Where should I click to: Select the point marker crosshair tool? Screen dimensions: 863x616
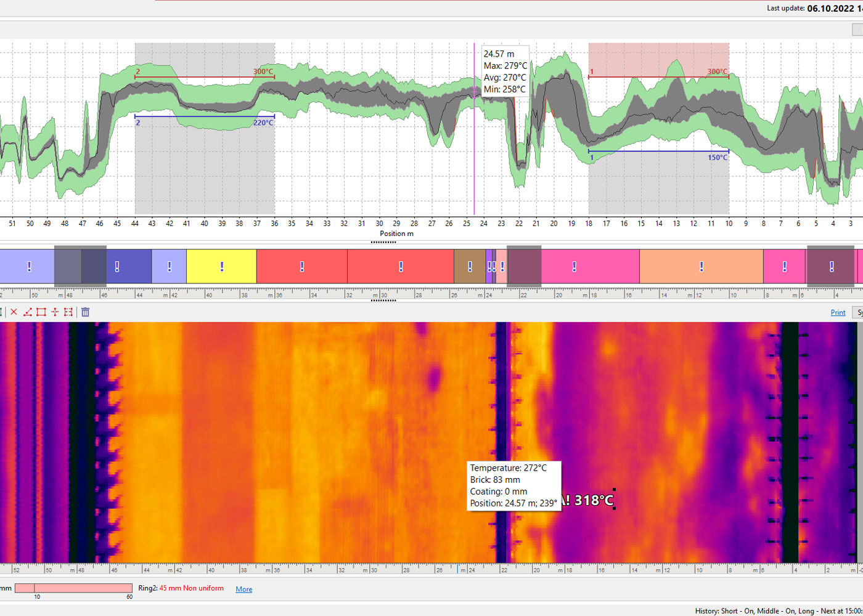(55, 312)
